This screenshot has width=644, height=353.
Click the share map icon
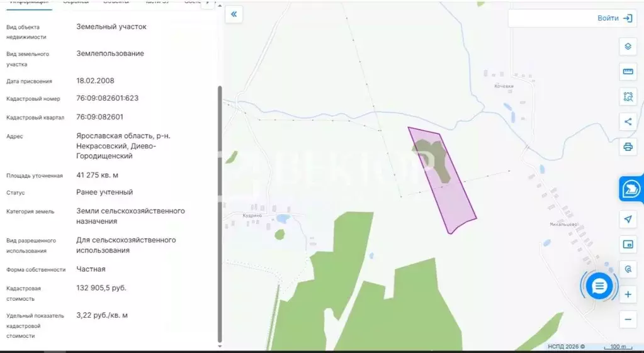(628, 122)
